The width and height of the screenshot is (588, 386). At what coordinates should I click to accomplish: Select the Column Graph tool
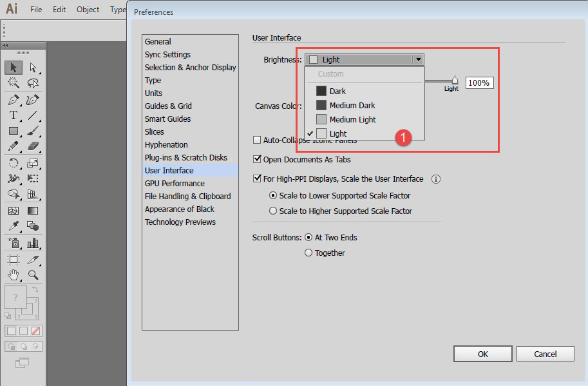point(33,243)
